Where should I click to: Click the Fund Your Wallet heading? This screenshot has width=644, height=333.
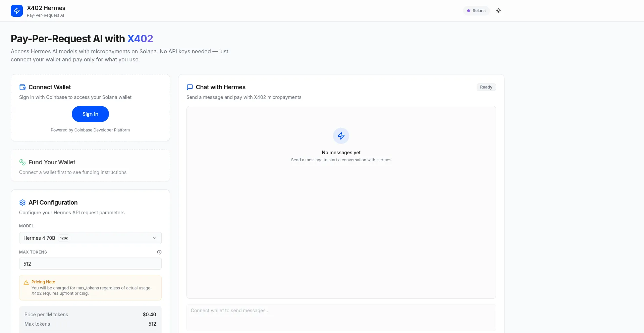(52, 162)
